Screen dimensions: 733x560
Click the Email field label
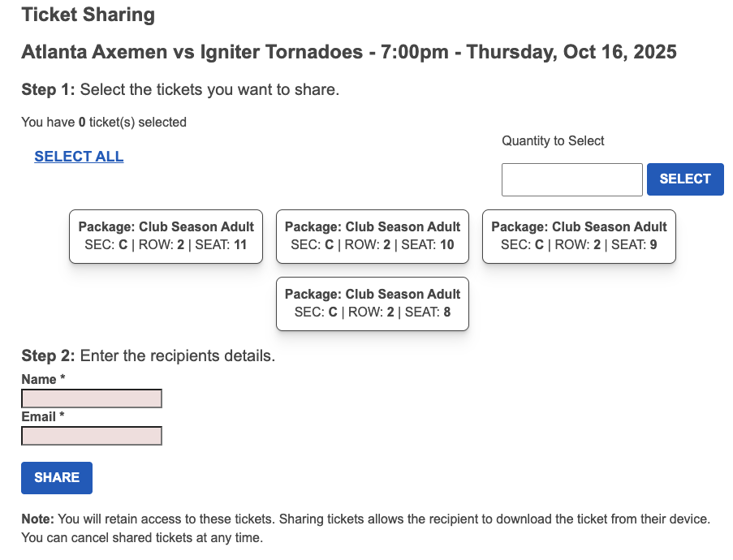tap(40, 416)
